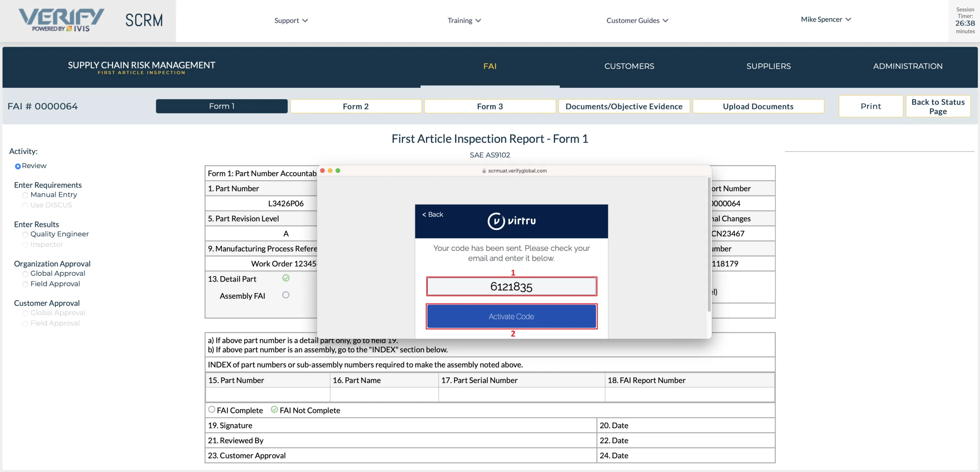This screenshot has height=472, width=980.
Task: Click the 23. Customer Approval row
Action: [x=401, y=455]
